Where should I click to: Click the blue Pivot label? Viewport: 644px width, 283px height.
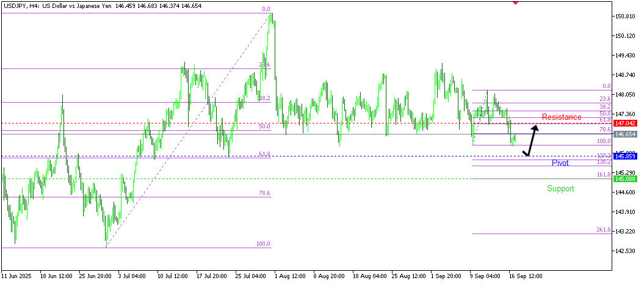(560, 163)
